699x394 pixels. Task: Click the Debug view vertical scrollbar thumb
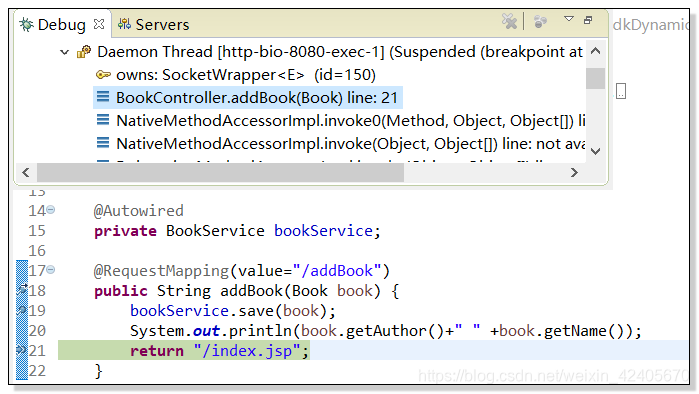point(596,78)
